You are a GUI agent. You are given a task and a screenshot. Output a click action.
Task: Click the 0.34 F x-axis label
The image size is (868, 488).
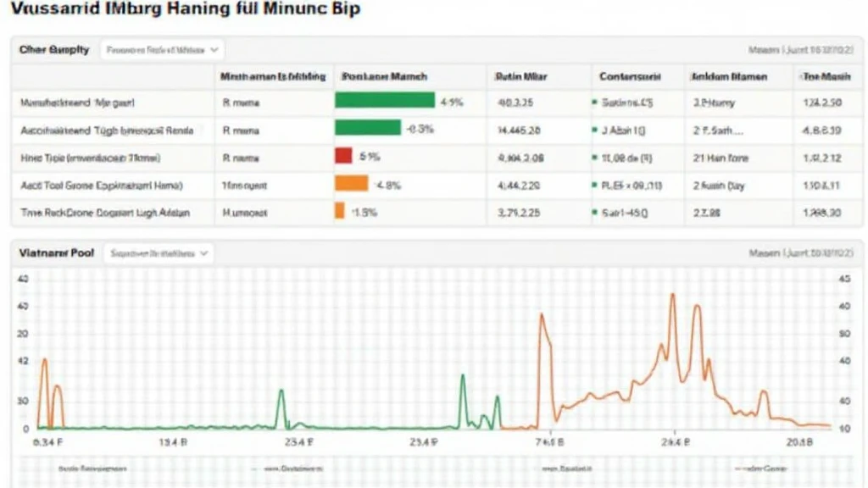tap(48, 442)
